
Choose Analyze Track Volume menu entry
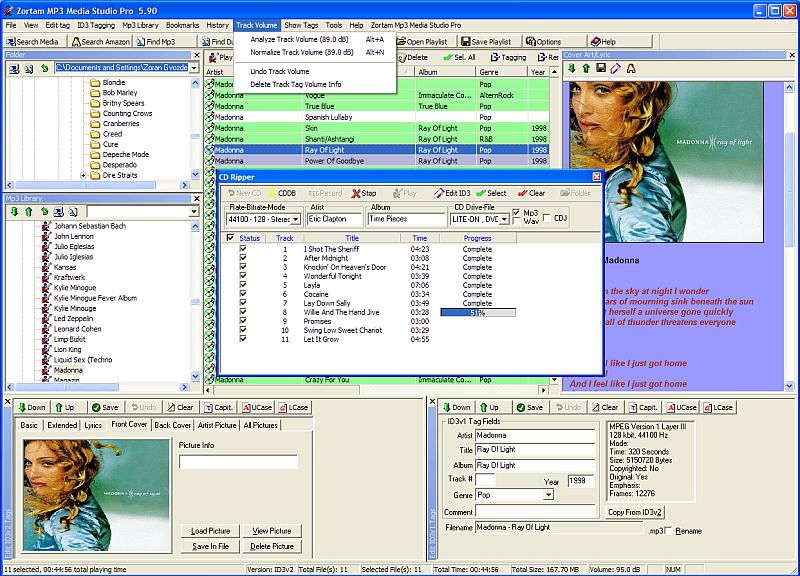[317, 39]
